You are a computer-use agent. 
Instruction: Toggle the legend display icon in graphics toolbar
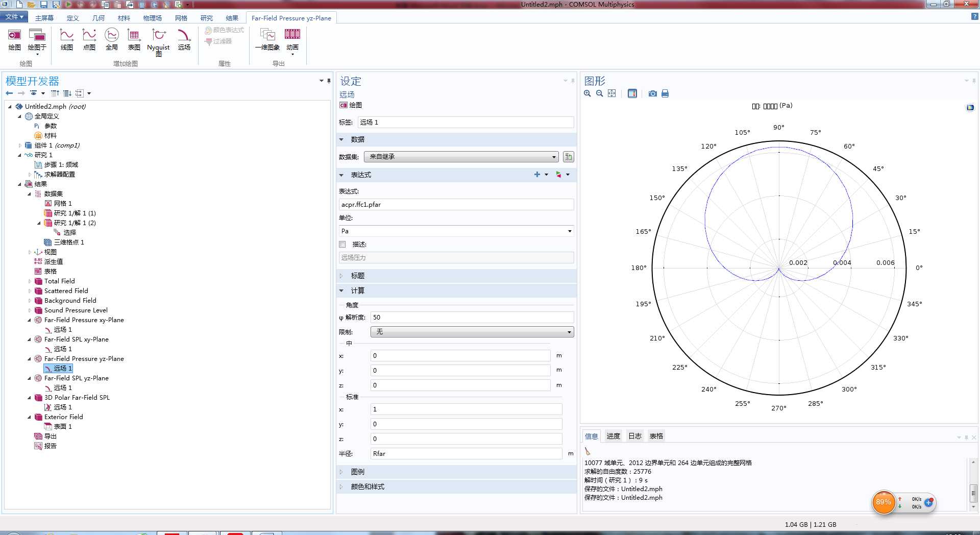click(632, 93)
